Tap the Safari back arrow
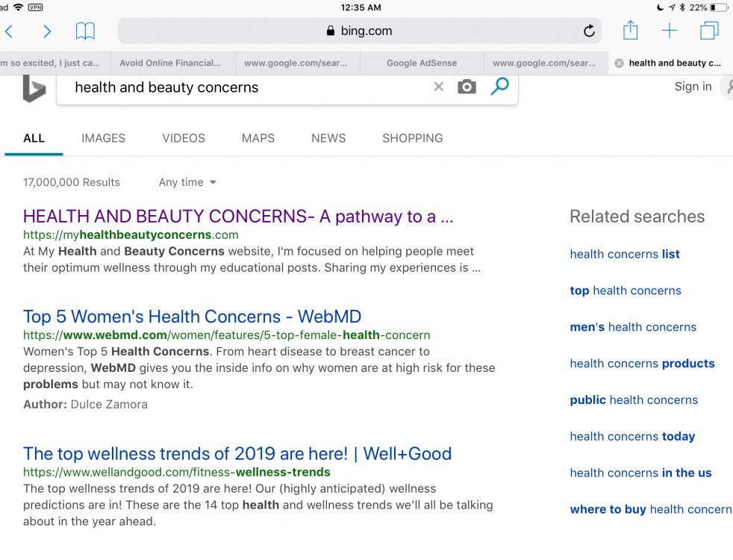The image size is (733, 560). click(x=9, y=31)
